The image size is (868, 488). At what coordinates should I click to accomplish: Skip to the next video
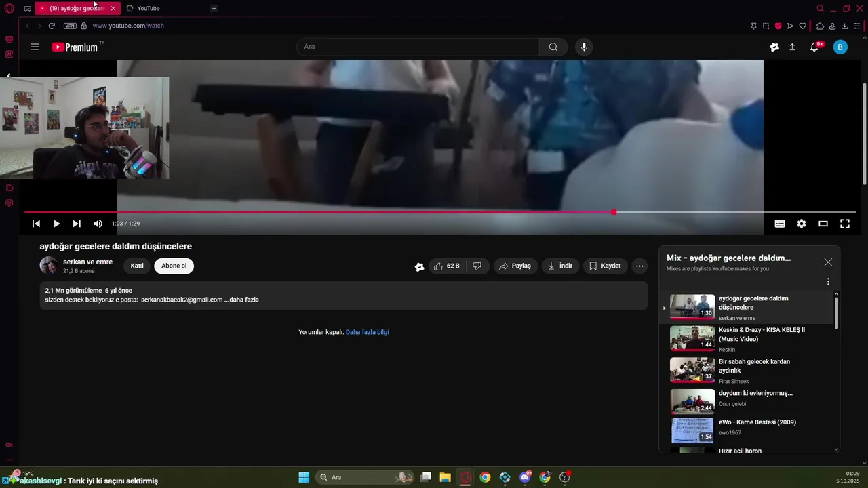[x=77, y=224]
